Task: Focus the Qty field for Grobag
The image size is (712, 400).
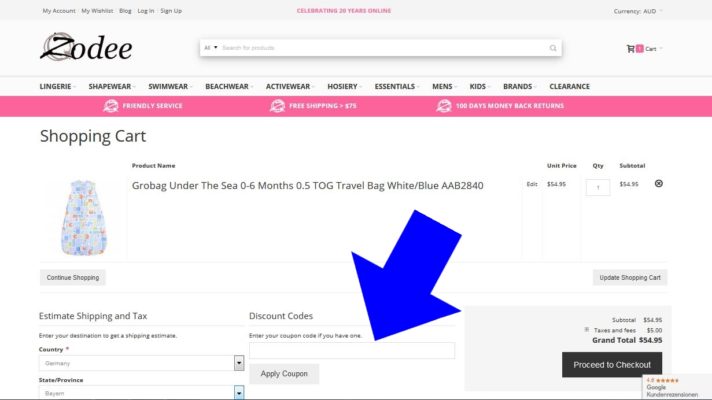Action: (598, 188)
